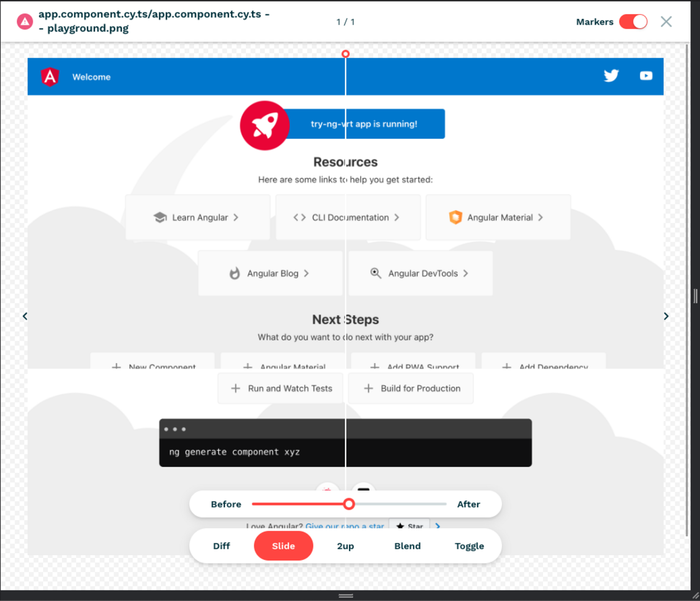Open the Learn Angular card

pos(198,218)
